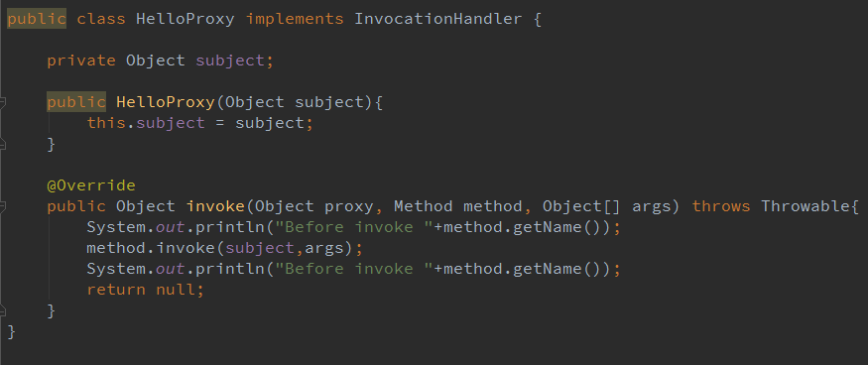
Task: Click the throws keyword in invoke signature
Action: (721, 206)
